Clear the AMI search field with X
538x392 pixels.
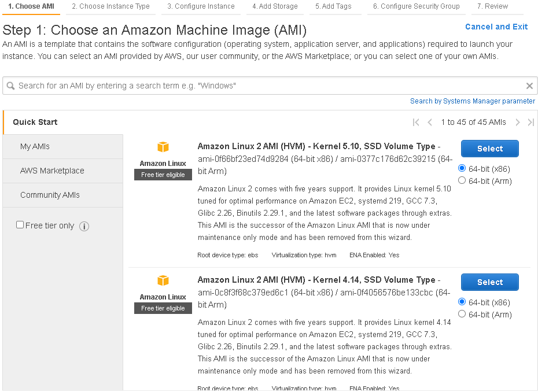coord(529,86)
